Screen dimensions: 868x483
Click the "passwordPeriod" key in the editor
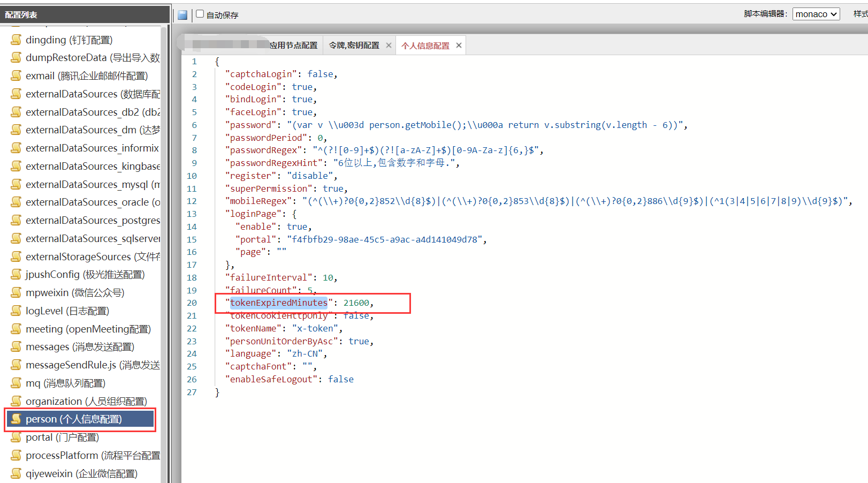point(267,138)
